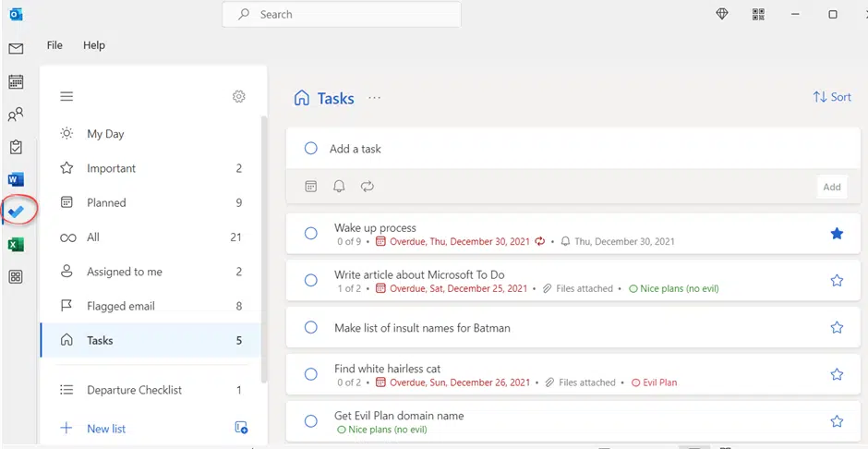
Task: Open the Wake up process task title
Action: pos(375,227)
